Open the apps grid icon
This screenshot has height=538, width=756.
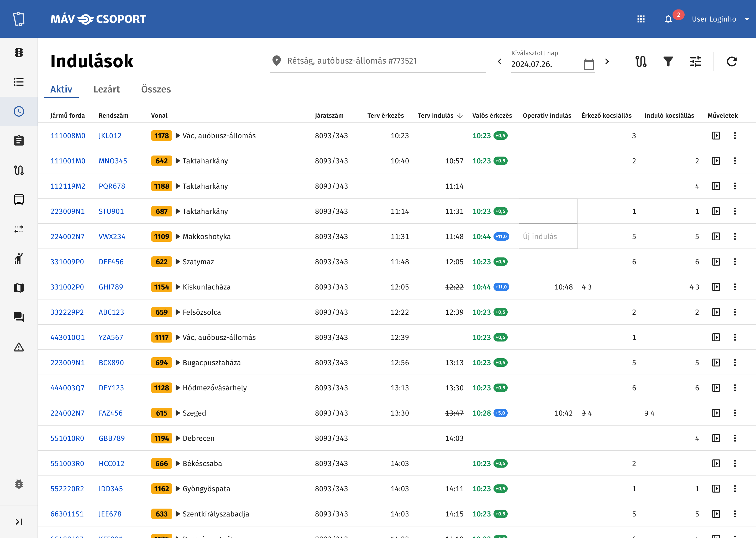click(641, 19)
